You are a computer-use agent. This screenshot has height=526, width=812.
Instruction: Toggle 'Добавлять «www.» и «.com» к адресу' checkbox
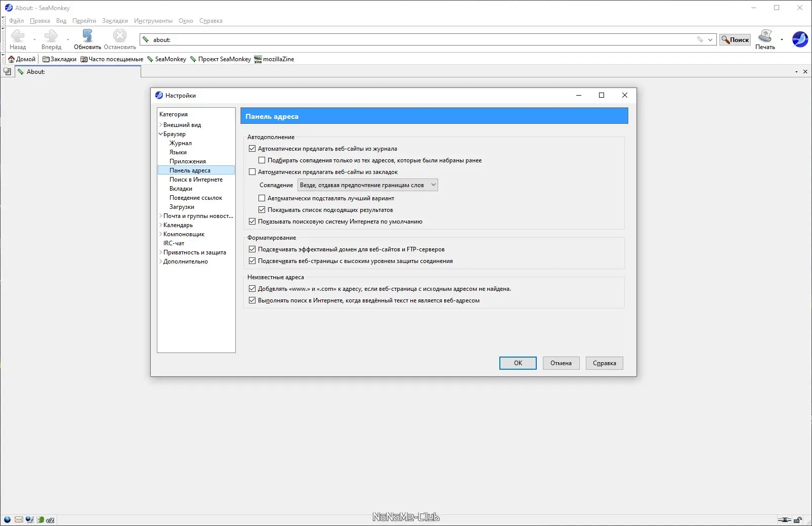[252, 289]
